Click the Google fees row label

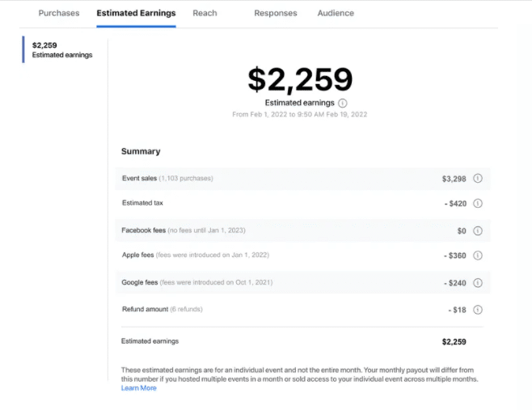(141, 283)
